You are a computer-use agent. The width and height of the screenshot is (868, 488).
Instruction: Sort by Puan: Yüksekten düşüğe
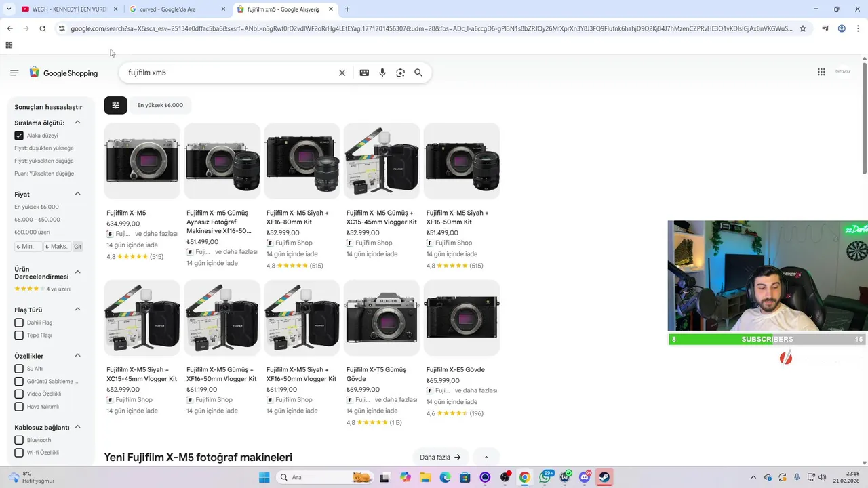(x=44, y=174)
